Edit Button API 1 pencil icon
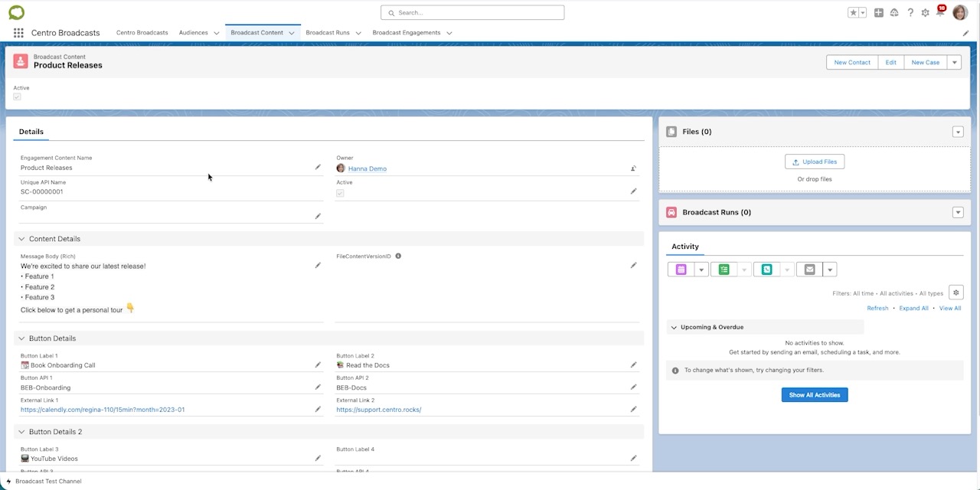Viewport: 980px width, 490px height. click(x=318, y=387)
